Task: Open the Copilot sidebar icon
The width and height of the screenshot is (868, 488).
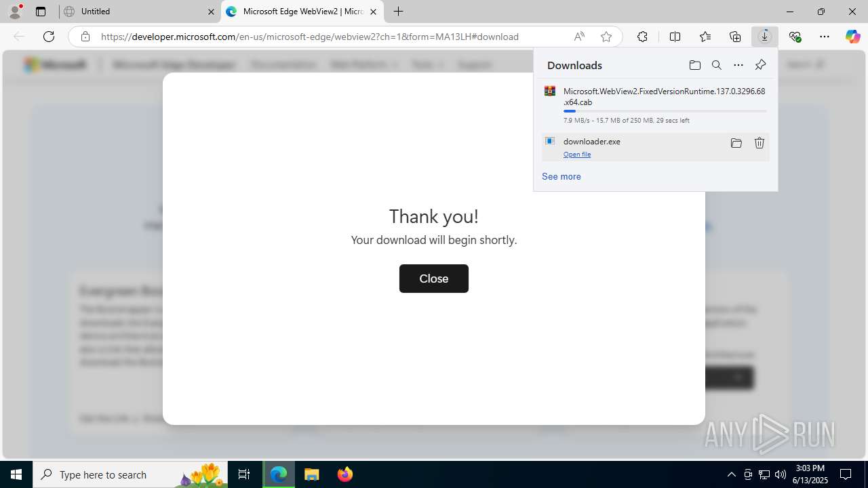Action: click(853, 37)
